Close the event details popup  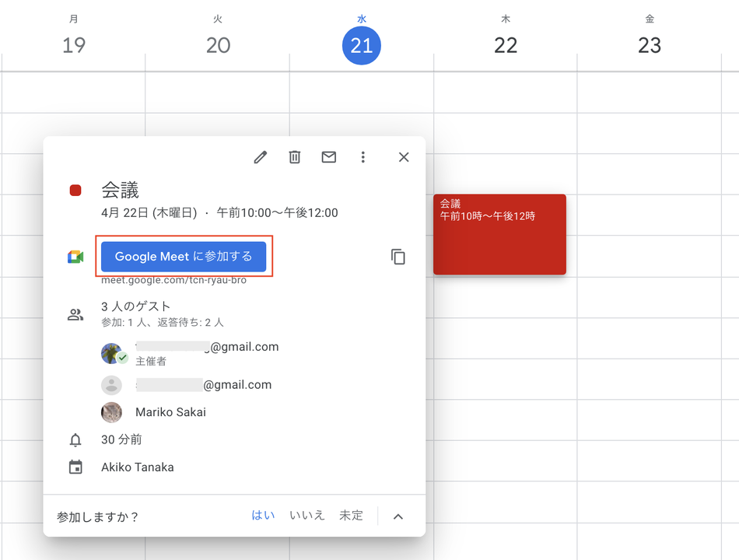tap(404, 157)
